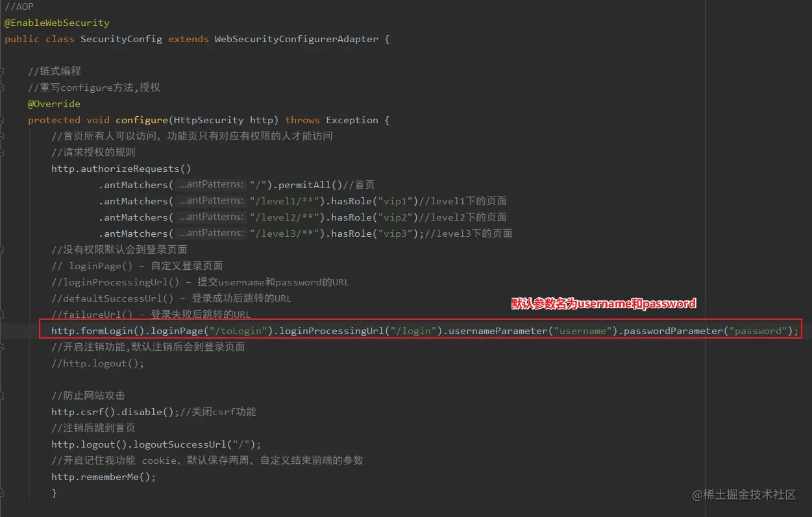Click the permitAll() call
This screenshot has height=517, width=812.
[310, 185]
